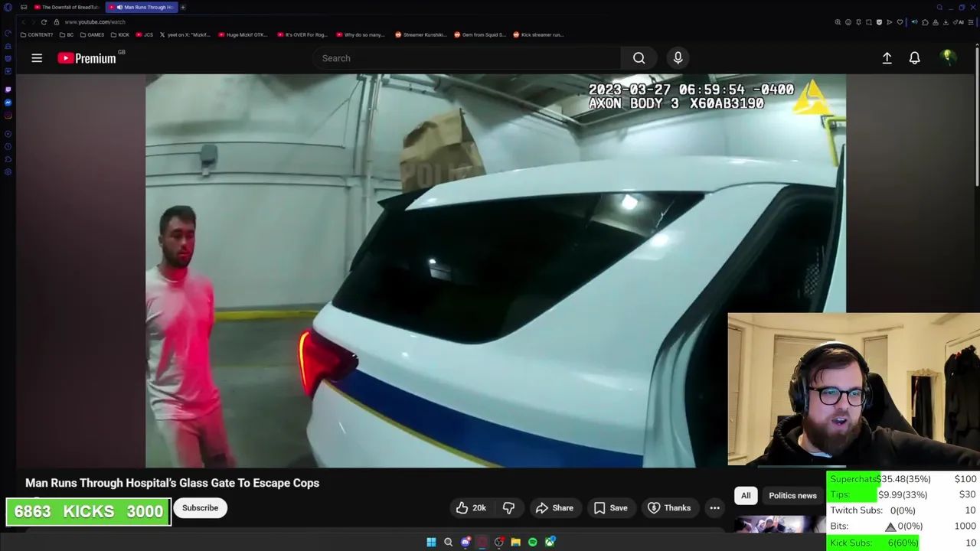Open the GAMES bookmarks folder
Screen dimensions: 980x551
(92, 34)
